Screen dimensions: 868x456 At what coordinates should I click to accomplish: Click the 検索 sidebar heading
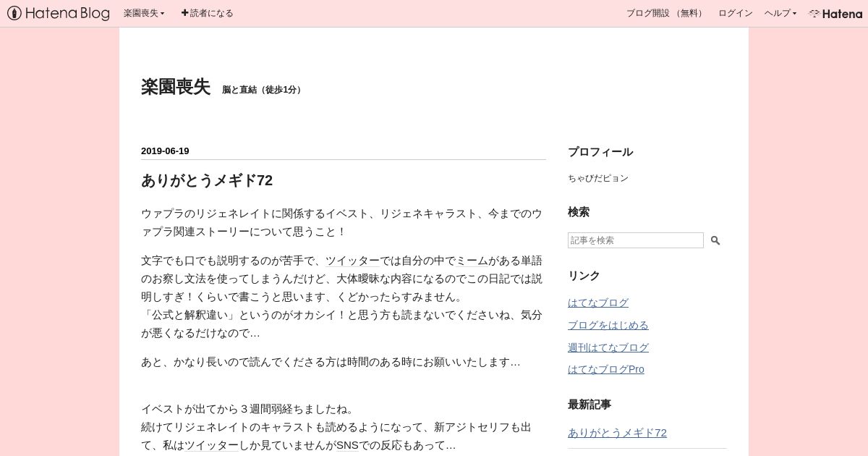pos(579,212)
